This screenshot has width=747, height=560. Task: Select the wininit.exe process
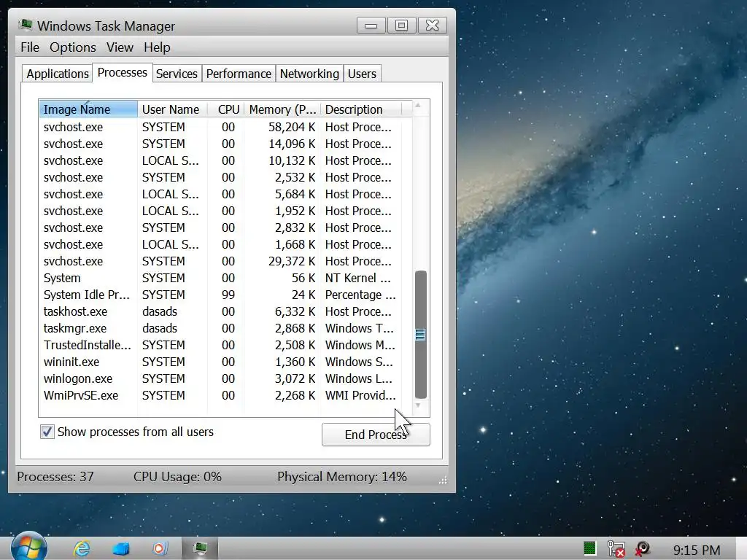(220, 362)
